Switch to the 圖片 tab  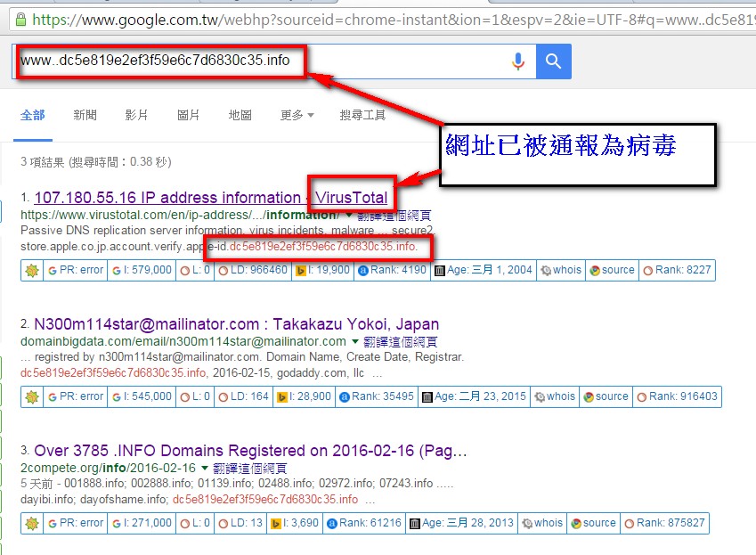(188, 115)
